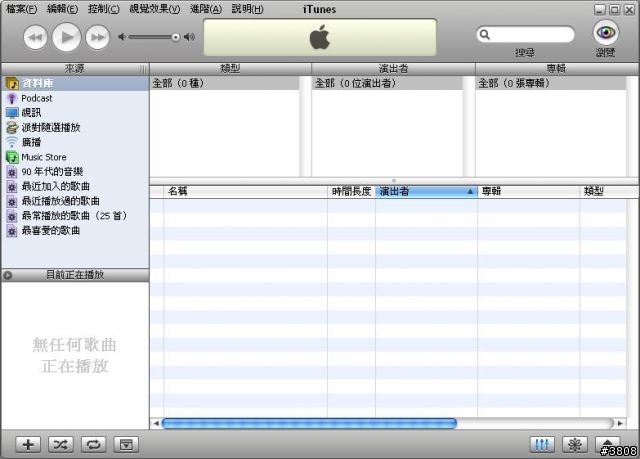Viewport: 640px width, 459px height.
Task: Click gear icon beside 90 年代的音樂
Action: click(x=12, y=172)
